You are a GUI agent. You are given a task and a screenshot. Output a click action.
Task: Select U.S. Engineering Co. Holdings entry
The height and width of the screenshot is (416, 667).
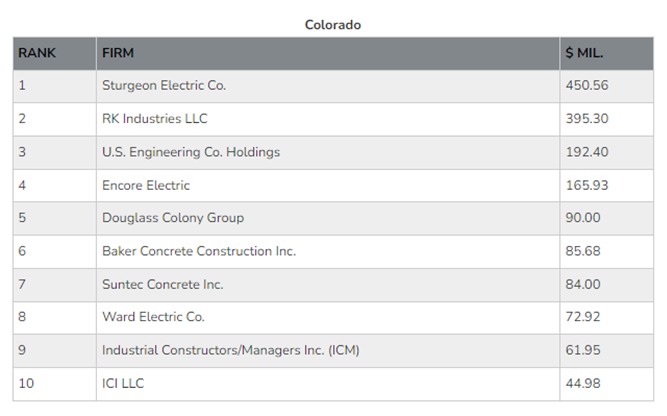tap(191, 152)
